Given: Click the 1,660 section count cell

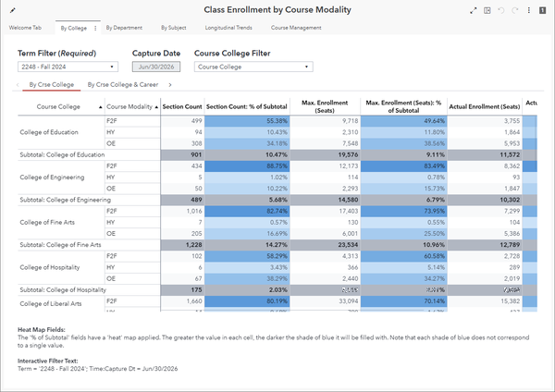Looking at the screenshot, I should point(182,301).
